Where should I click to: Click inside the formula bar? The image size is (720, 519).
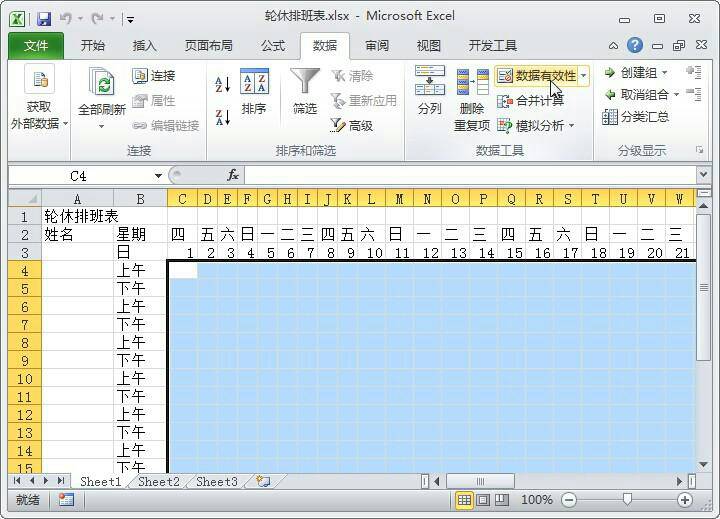coord(470,175)
